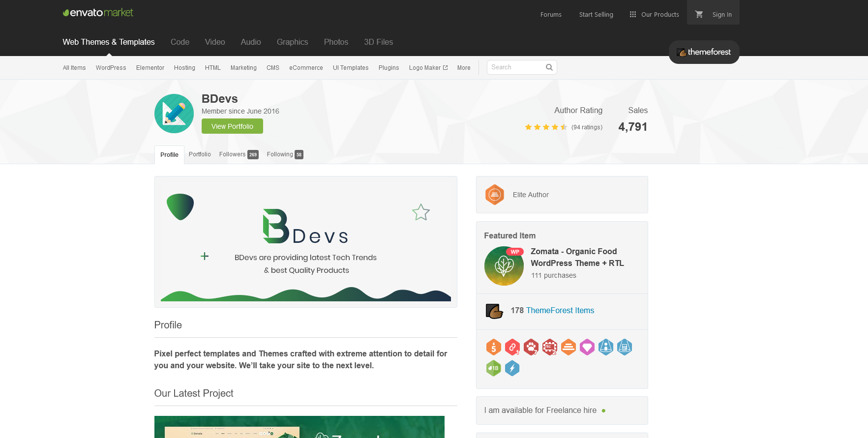Select the Photos category

click(336, 42)
